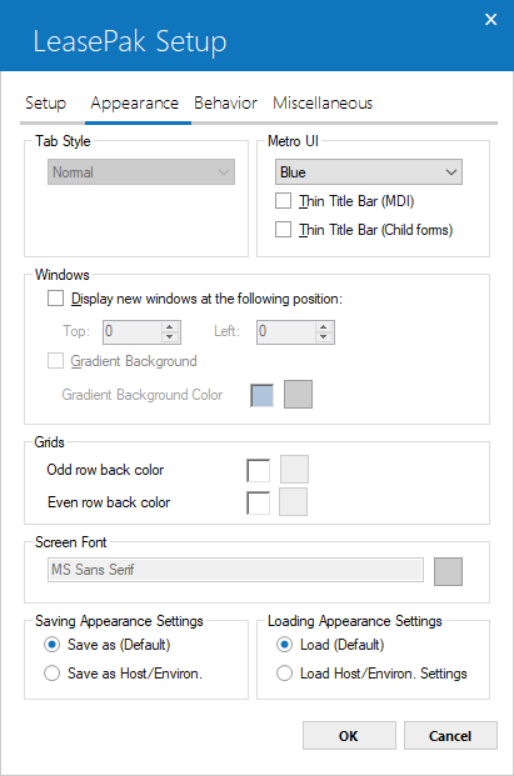This screenshot has width=514, height=776.
Task: Decrease the Left position spinner value
Action: pos(324,337)
